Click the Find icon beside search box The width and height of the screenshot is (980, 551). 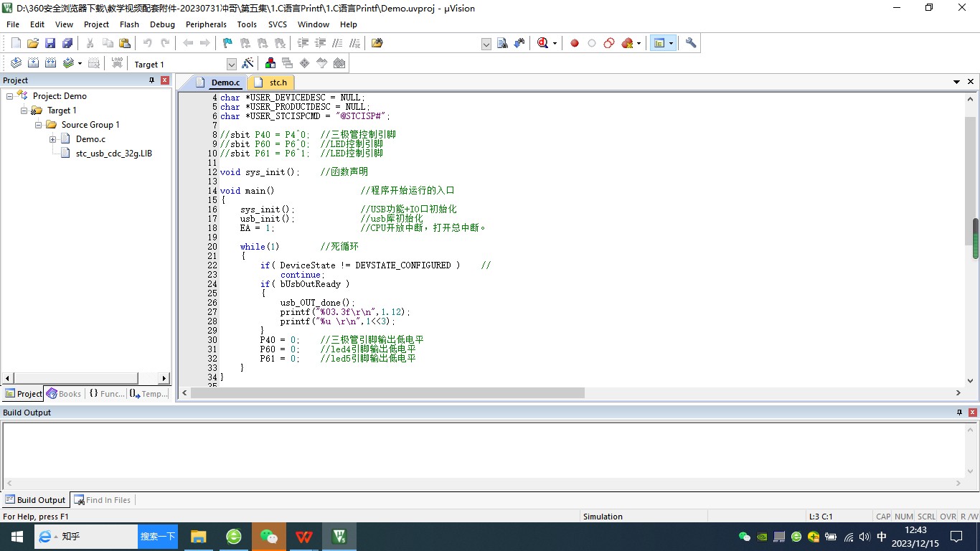503,43
